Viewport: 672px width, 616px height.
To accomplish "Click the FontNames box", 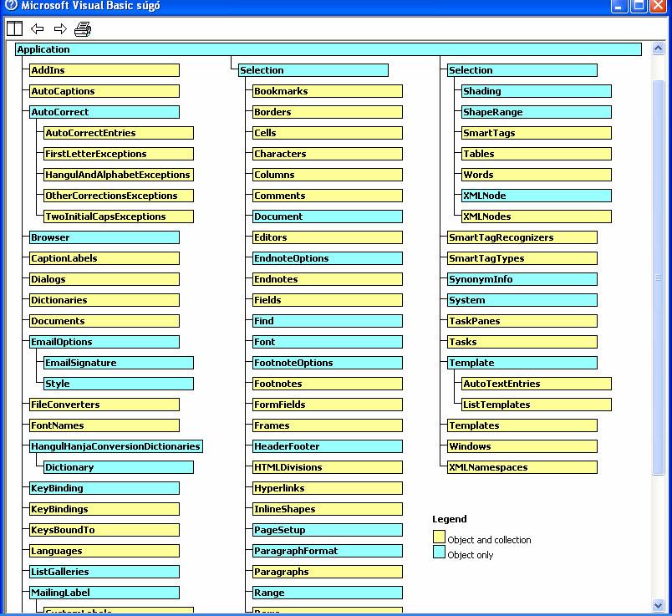I will coord(104,425).
